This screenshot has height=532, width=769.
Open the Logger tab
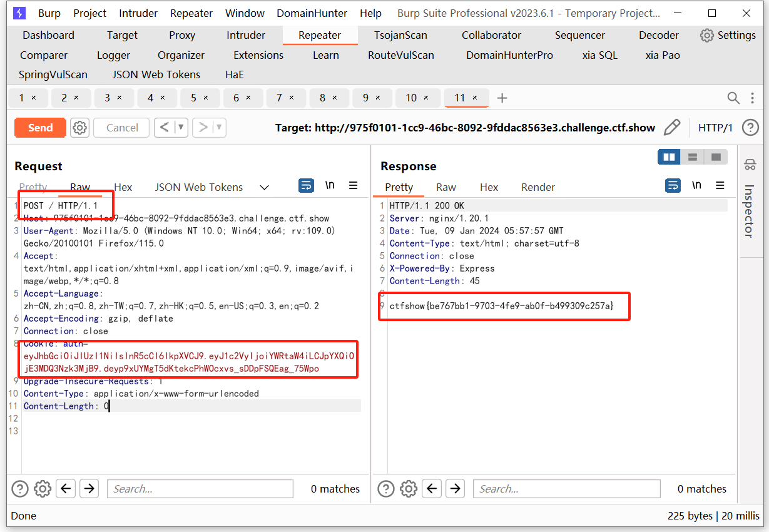[x=113, y=55]
